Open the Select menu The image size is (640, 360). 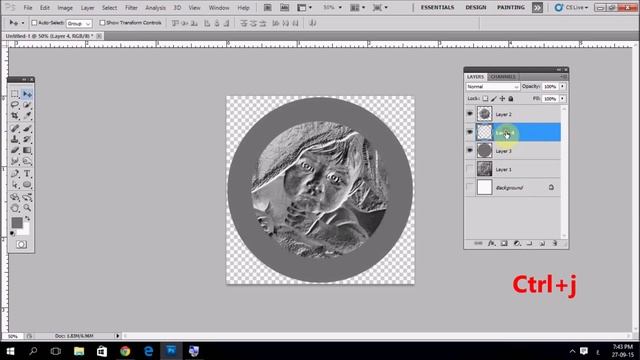point(109,8)
